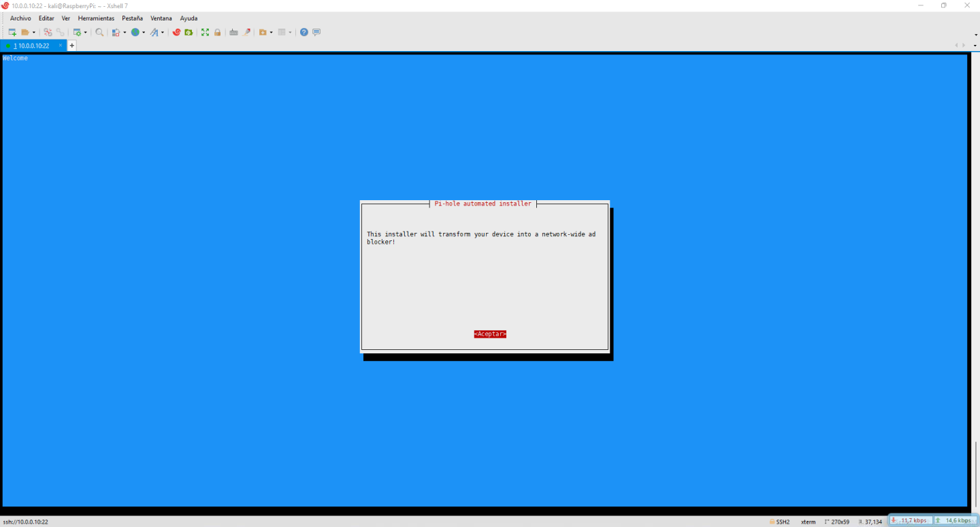Open a new tab with the plus button
The height and width of the screenshot is (527, 980).
[71, 46]
